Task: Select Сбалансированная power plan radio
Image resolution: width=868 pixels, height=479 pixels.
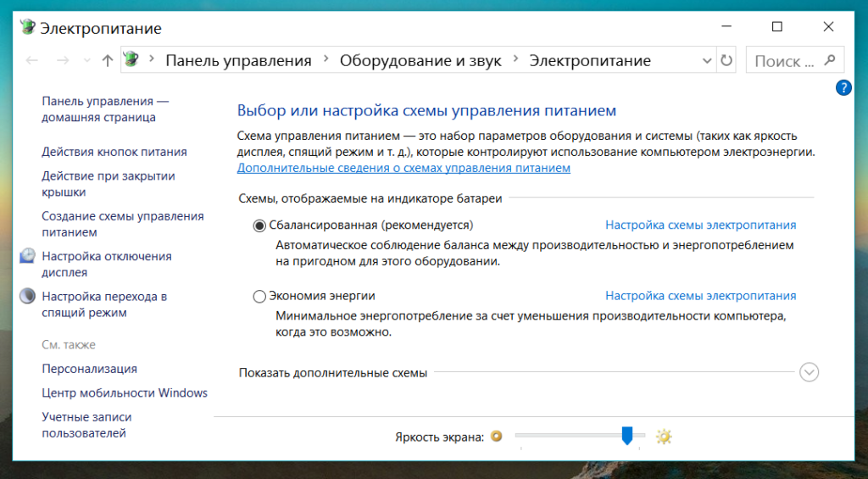Action: pyautogui.click(x=259, y=226)
